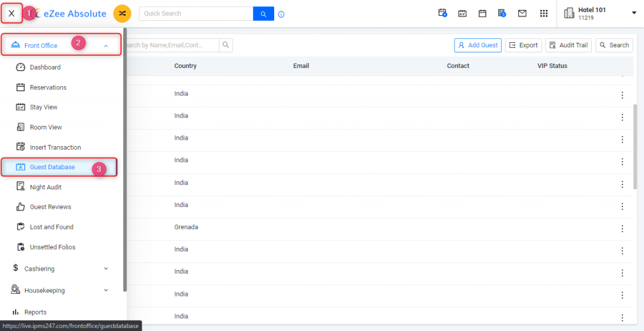This screenshot has height=331, width=644.
Task: Click the VIP Status column header
Action: tap(552, 66)
